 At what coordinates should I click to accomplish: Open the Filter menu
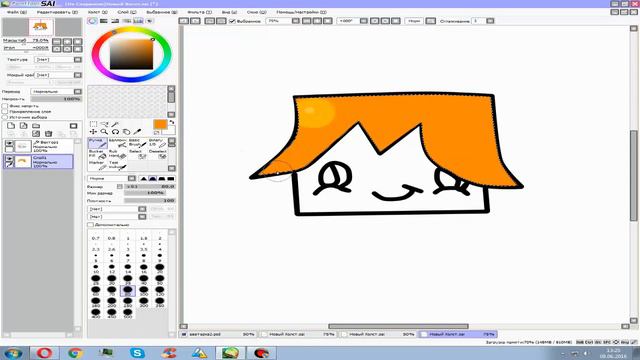pos(200,12)
